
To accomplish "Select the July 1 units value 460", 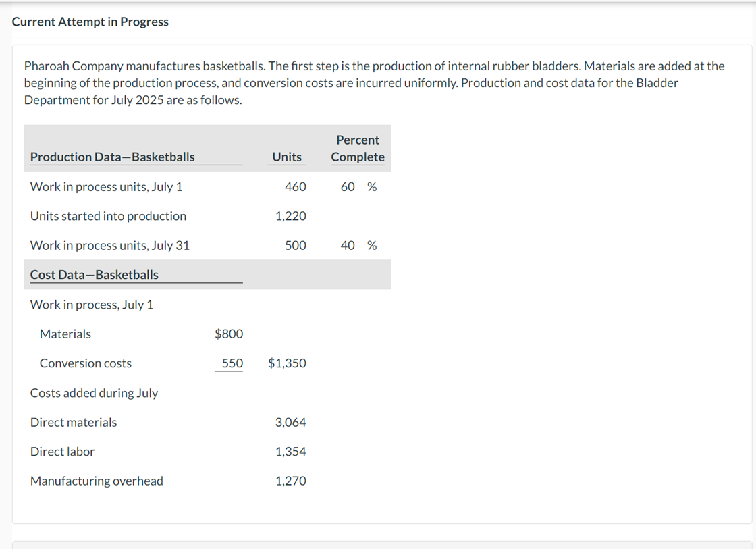I will (x=295, y=187).
